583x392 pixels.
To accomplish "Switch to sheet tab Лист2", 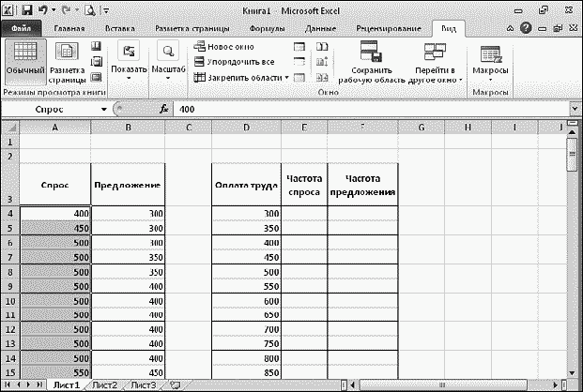I will point(105,384).
